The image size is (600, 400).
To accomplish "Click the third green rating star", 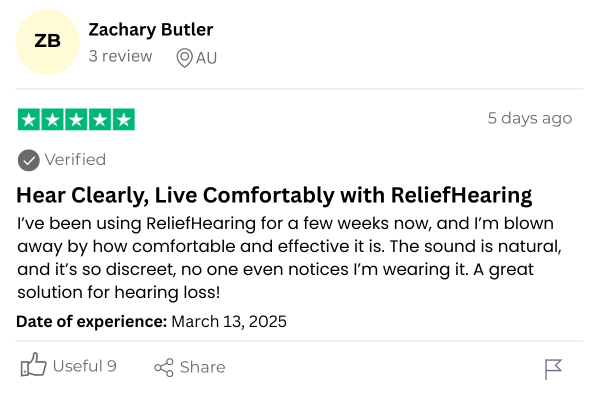I will [76, 119].
